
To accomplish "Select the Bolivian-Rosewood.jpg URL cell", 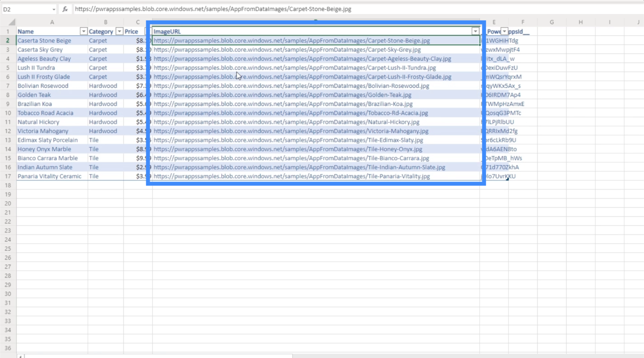I will [x=316, y=86].
